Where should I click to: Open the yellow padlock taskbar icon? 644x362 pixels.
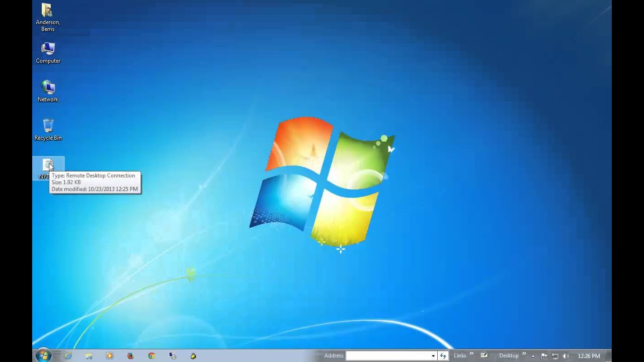193,355
